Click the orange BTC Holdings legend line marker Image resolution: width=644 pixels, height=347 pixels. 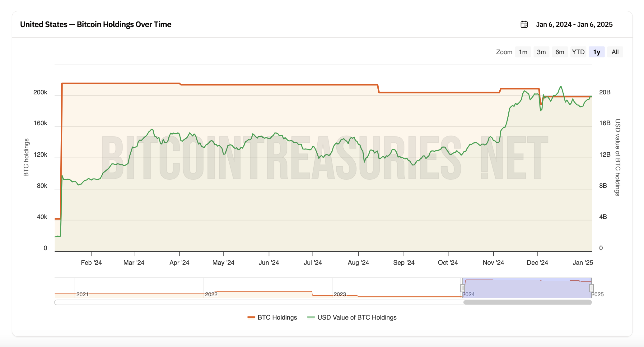[x=251, y=317]
